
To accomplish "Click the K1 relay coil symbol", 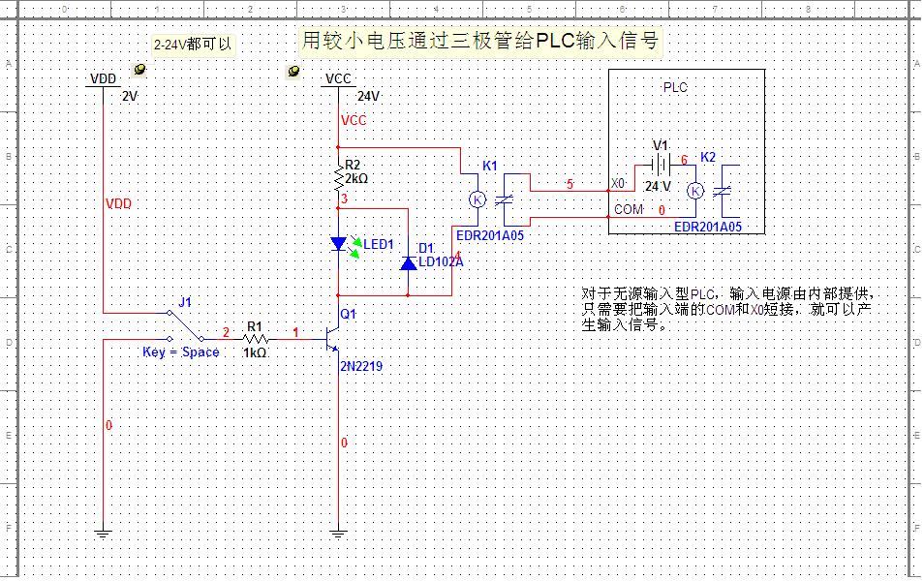I will tap(477, 199).
